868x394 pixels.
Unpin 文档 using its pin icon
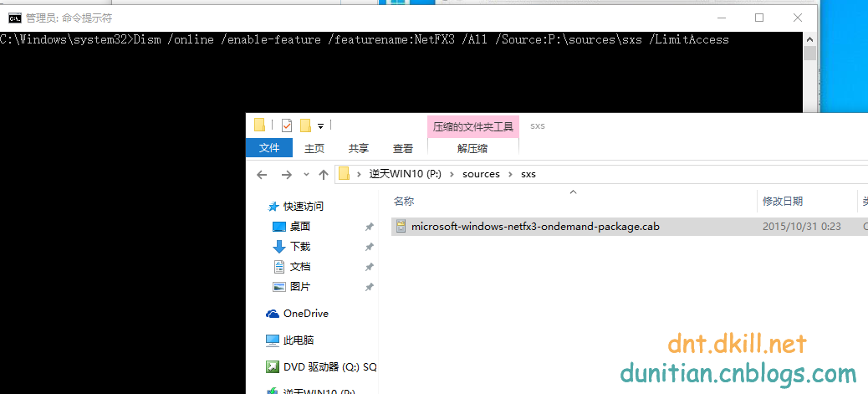coord(370,267)
